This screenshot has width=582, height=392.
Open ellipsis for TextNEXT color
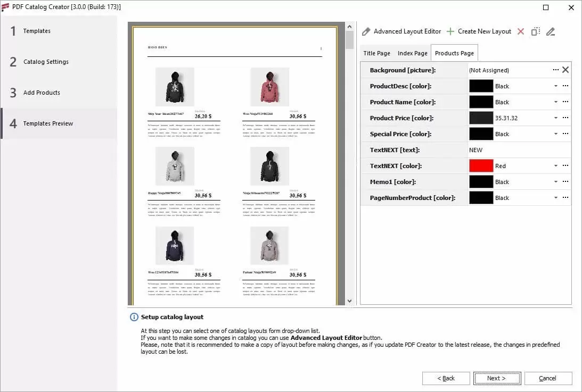(x=565, y=166)
